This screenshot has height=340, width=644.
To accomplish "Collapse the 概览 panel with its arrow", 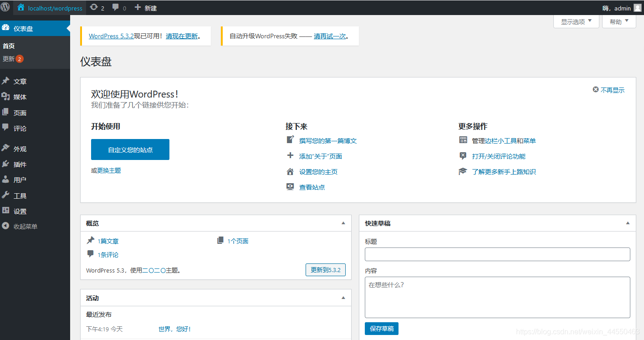I will pyautogui.click(x=343, y=223).
